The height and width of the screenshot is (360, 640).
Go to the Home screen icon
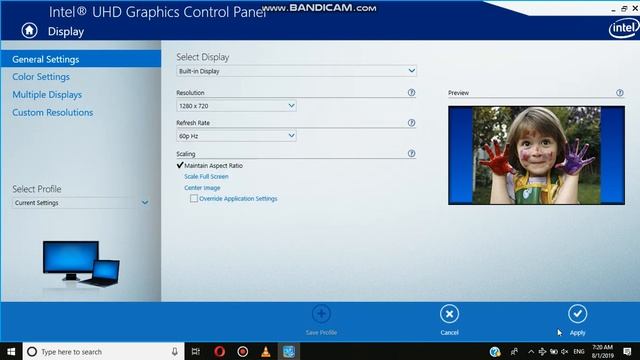tap(29, 31)
